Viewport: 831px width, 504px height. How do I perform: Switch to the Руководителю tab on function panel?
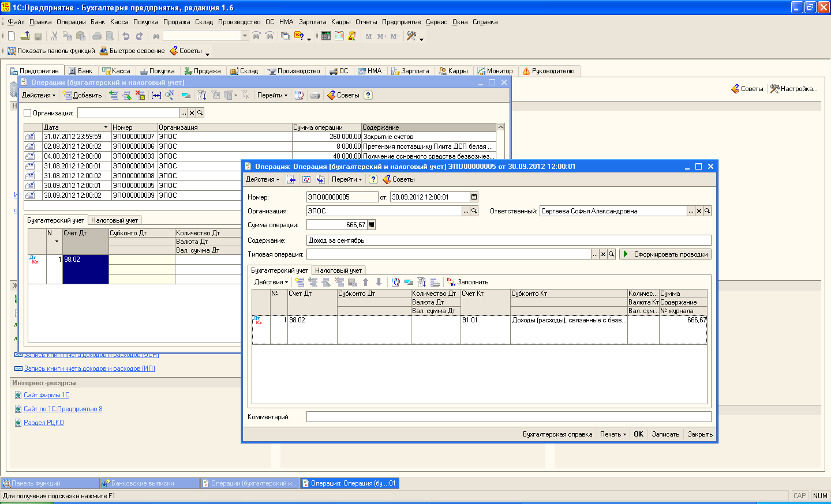point(548,71)
